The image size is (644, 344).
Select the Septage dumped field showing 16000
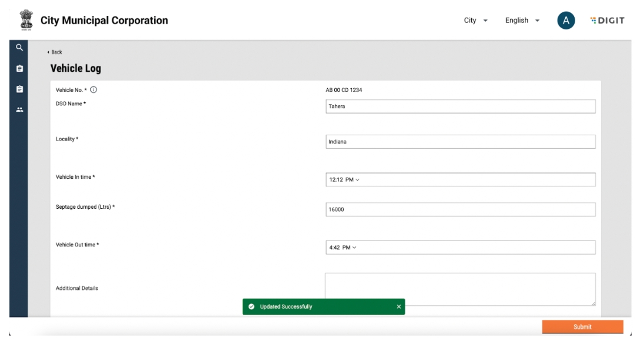point(460,209)
